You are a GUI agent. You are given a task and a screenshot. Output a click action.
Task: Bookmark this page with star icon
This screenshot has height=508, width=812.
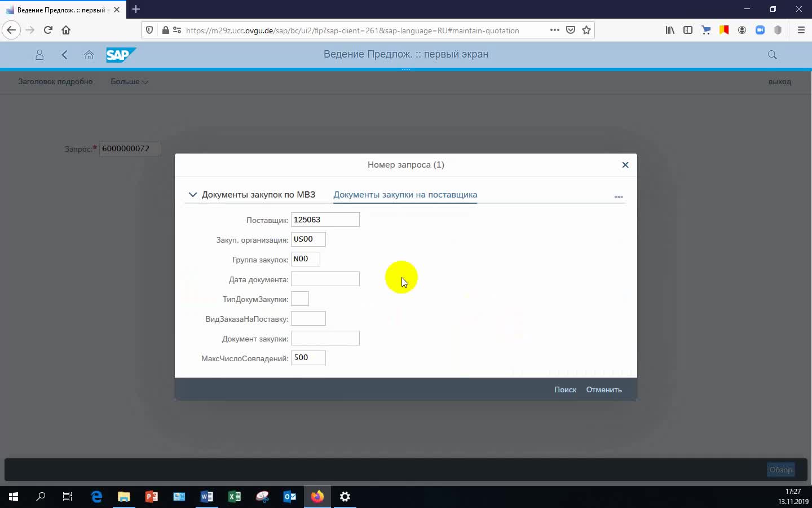586,30
